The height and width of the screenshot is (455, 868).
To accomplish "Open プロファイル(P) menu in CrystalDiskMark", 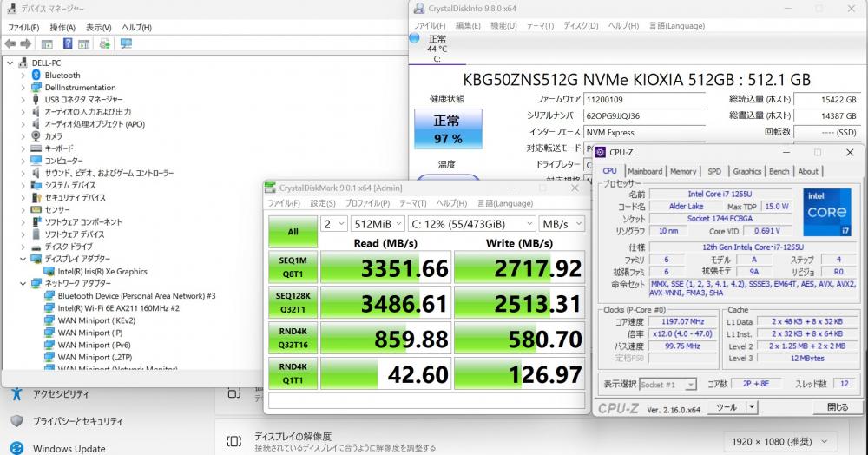I will (x=367, y=203).
